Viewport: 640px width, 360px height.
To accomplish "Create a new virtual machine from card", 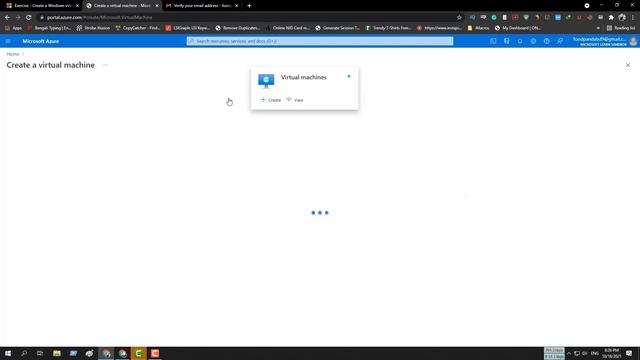I will pos(271,100).
